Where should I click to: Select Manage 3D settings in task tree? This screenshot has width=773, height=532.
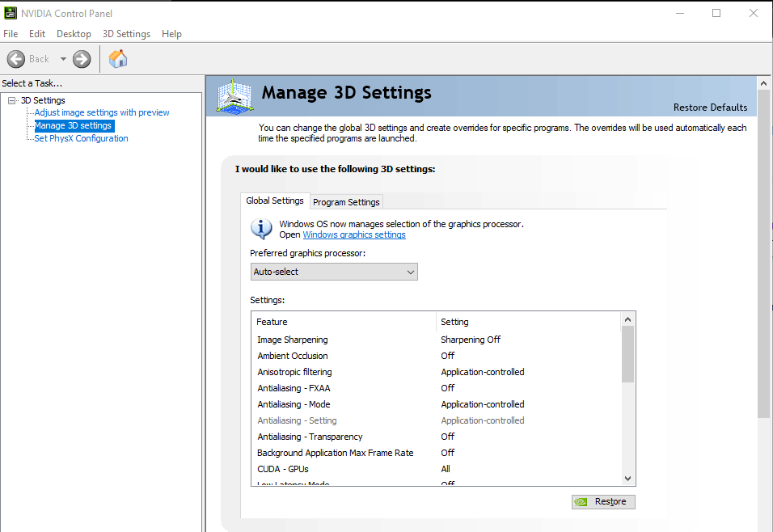[x=74, y=126]
